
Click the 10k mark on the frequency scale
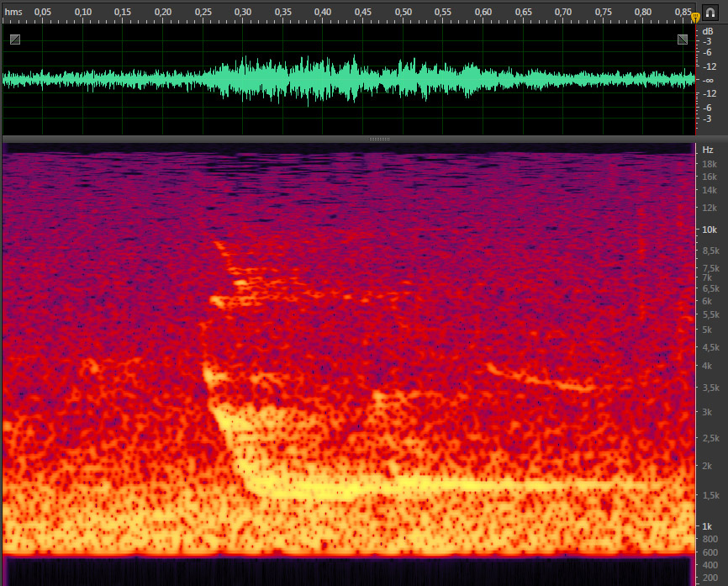710,230
